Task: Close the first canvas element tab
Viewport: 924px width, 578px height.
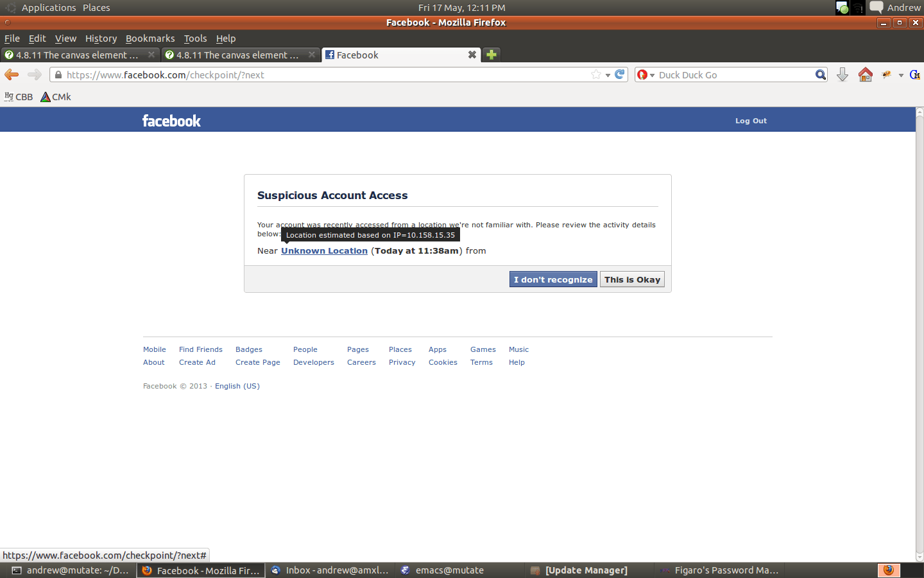Action: pyautogui.click(x=151, y=55)
